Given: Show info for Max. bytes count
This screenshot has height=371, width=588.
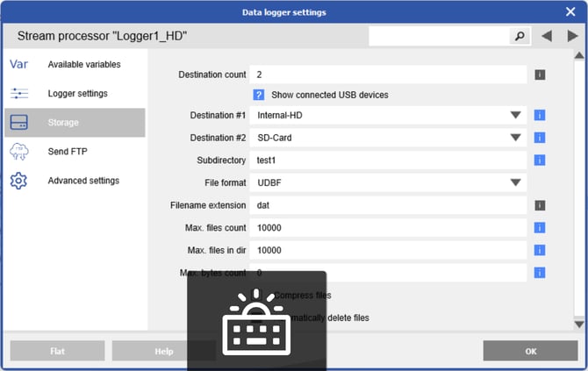Looking at the screenshot, I should pyautogui.click(x=540, y=273).
